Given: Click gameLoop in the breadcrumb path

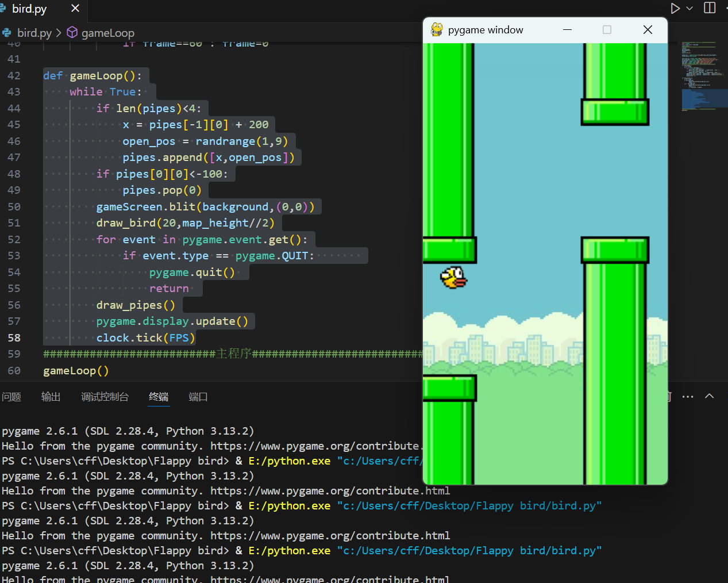Looking at the screenshot, I should [108, 33].
